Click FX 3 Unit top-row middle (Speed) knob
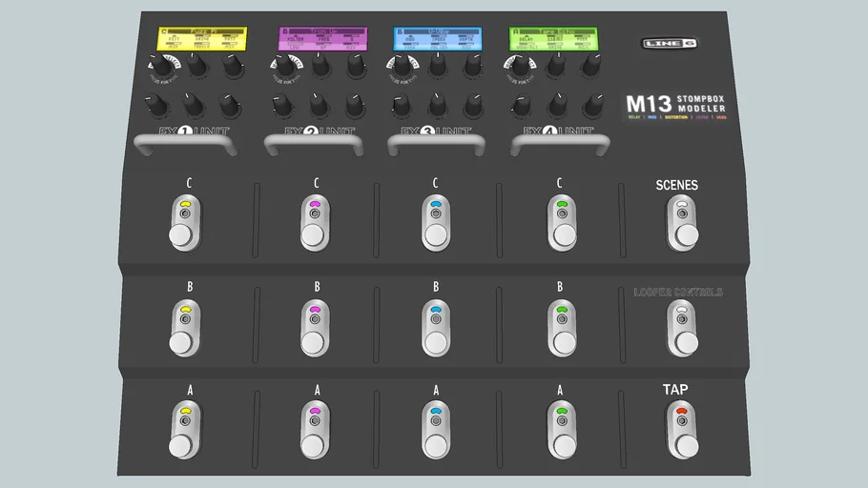This screenshot has width=868, height=488. click(438, 66)
